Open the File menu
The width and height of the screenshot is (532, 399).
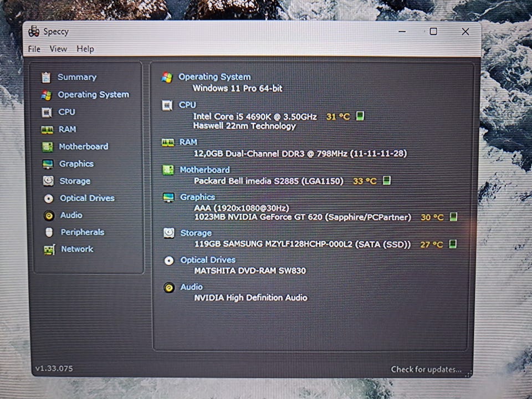[x=34, y=49]
